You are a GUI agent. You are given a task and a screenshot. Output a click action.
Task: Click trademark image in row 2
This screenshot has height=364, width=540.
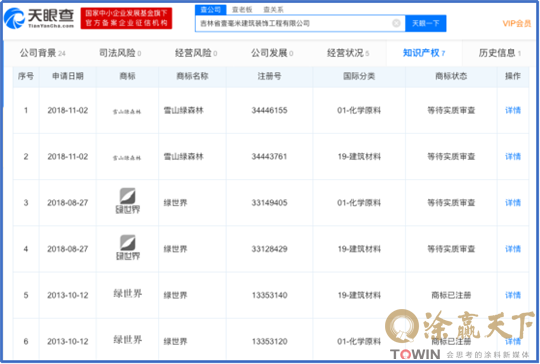[127, 158]
